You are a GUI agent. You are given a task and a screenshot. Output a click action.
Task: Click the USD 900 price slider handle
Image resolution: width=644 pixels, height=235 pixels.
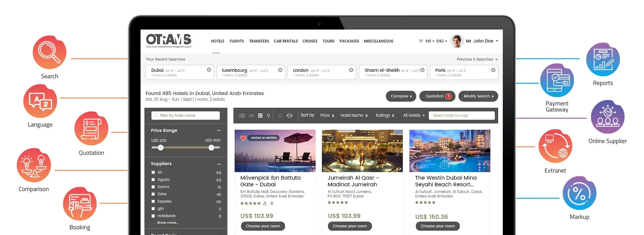[211, 148]
